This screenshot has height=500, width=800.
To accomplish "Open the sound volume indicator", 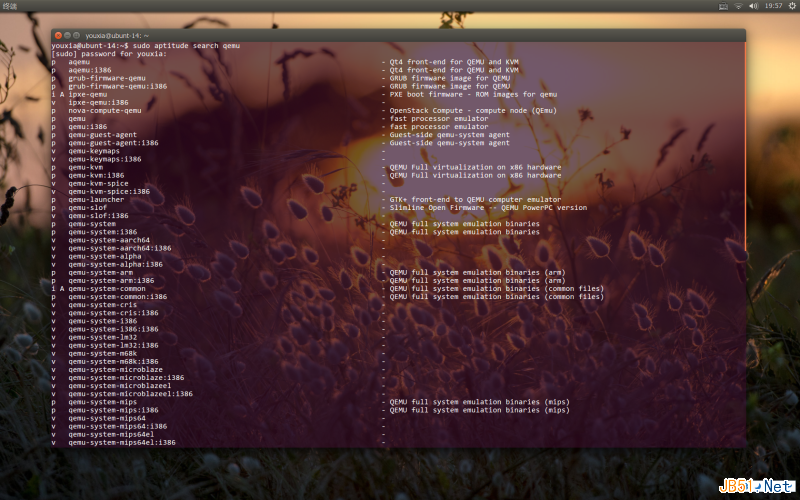I will pyautogui.click(x=754, y=6).
